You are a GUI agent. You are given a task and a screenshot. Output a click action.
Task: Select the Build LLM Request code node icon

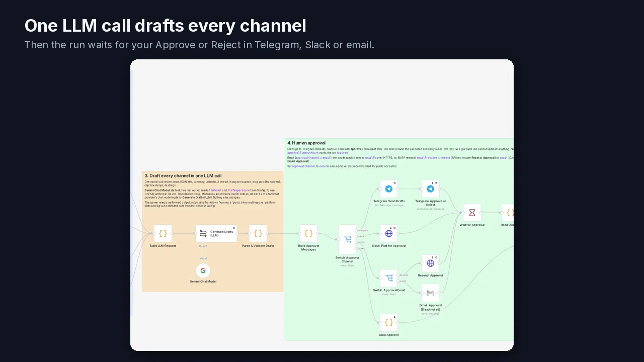point(163,233)
